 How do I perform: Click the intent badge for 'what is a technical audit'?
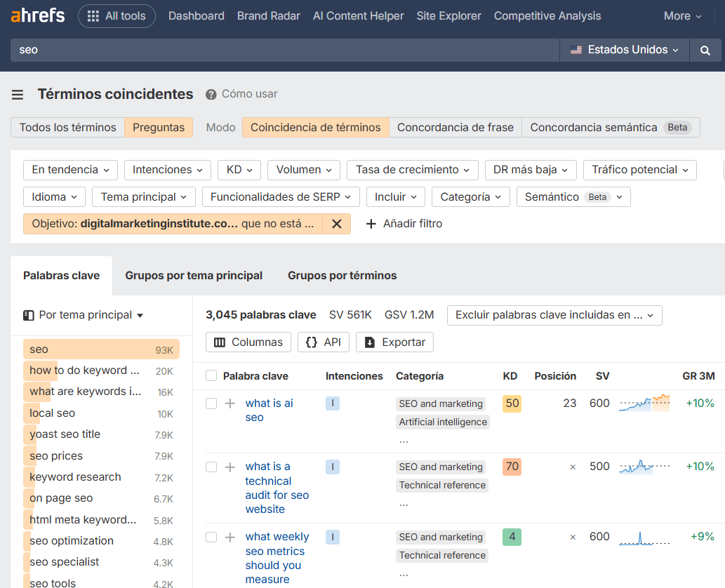(333, 467)
